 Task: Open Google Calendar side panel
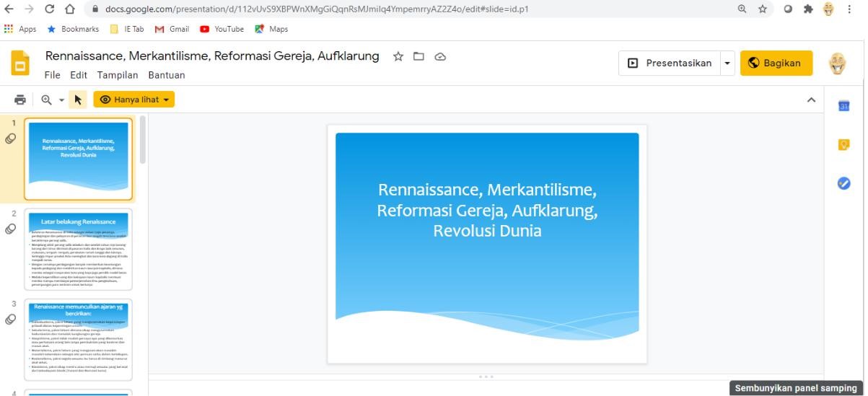(843, 106)
